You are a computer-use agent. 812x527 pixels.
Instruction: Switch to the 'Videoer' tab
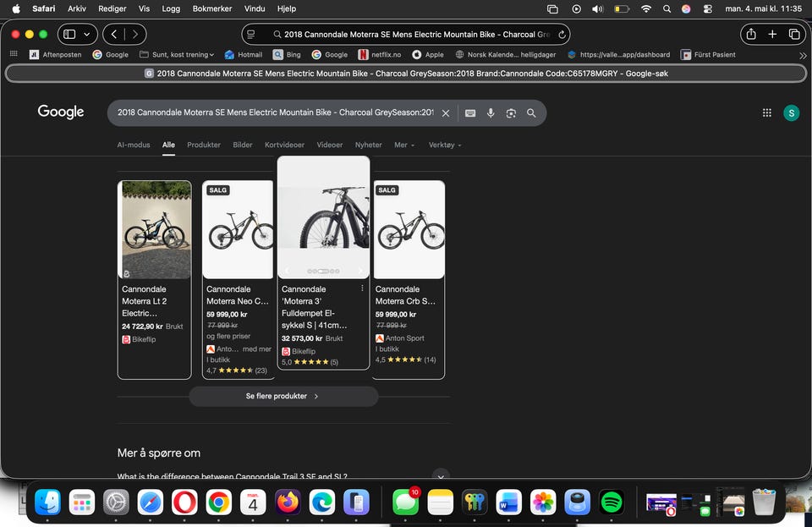329,145
